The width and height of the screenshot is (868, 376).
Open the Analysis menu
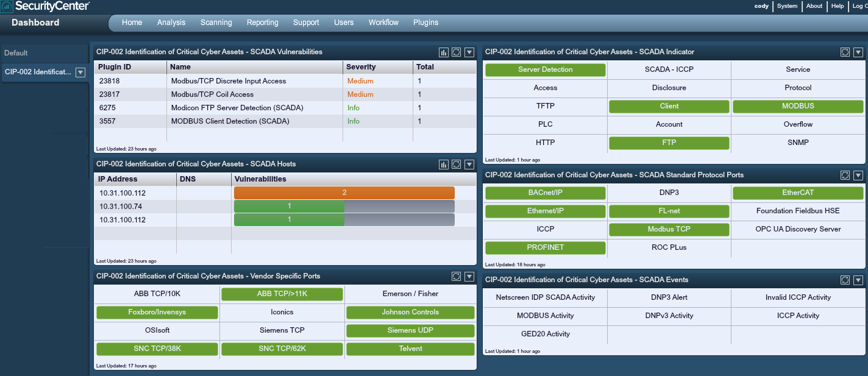click(x=171, y=23)
